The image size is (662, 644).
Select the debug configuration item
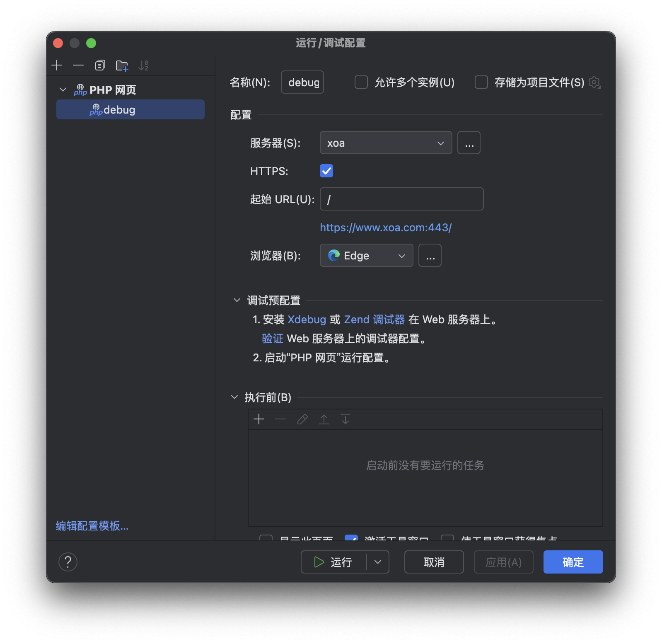click(x=130, y=109)
